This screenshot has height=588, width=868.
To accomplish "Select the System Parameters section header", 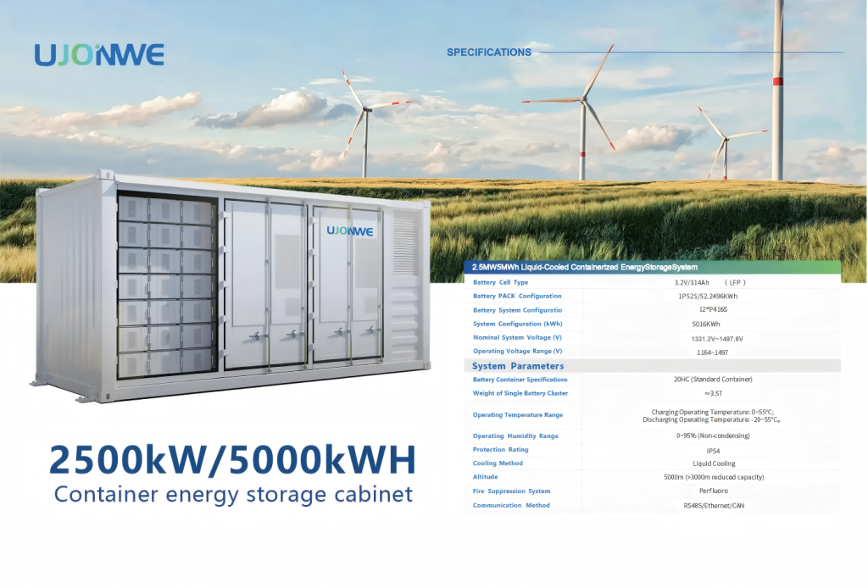I will coord(517,366).
